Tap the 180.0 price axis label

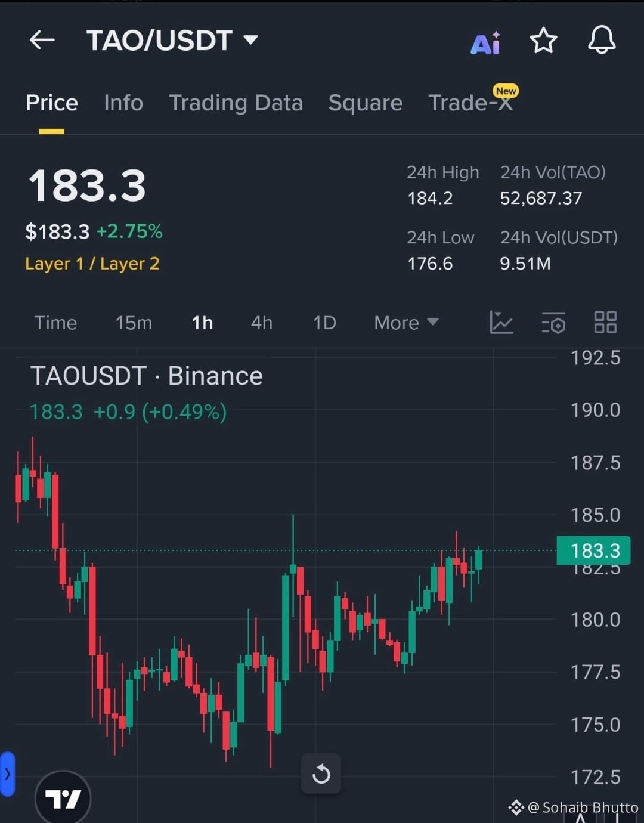(596, 620)
